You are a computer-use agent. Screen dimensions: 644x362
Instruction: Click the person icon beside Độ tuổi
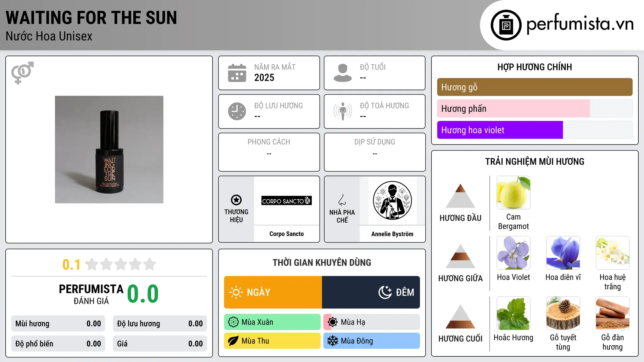pos(342,73)
